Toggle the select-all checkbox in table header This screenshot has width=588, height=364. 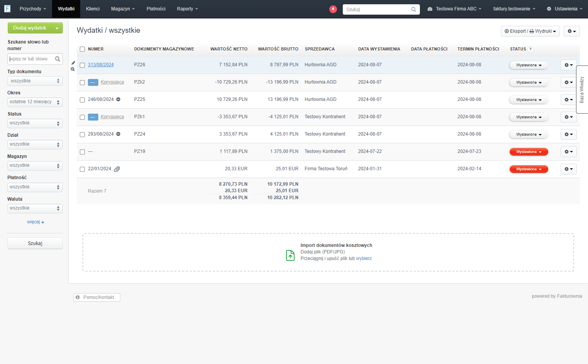pyautogui.click(x=82, y=49)
